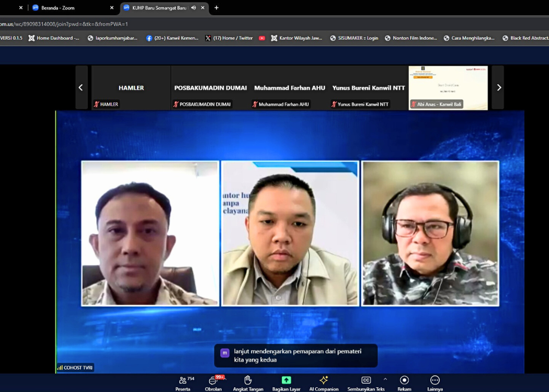549x392 pixels.
Task: Hide captions via Sembunyikan Teks
Action: [366, 383]
